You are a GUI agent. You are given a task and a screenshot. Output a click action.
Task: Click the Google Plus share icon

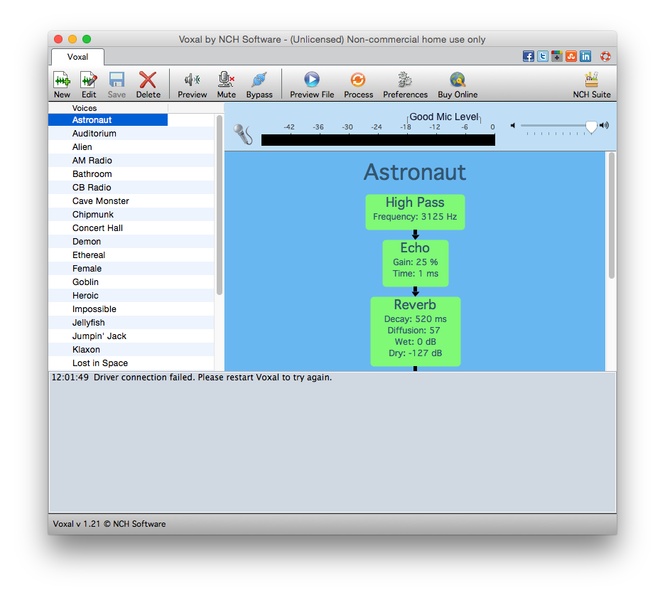click(557, 56)
